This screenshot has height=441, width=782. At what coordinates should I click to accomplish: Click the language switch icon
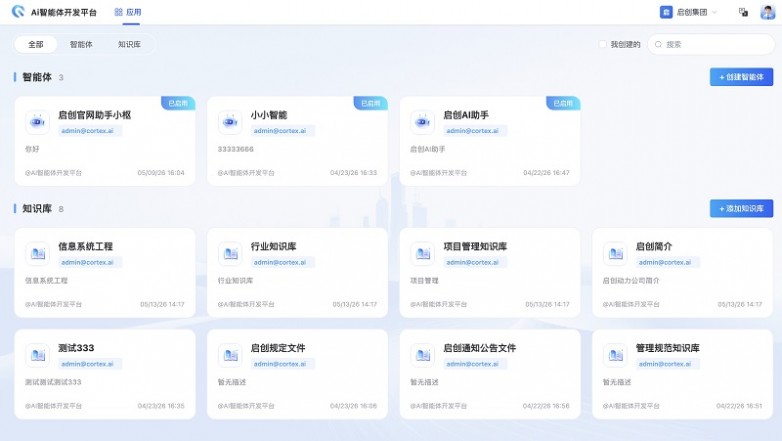[743, 12]
